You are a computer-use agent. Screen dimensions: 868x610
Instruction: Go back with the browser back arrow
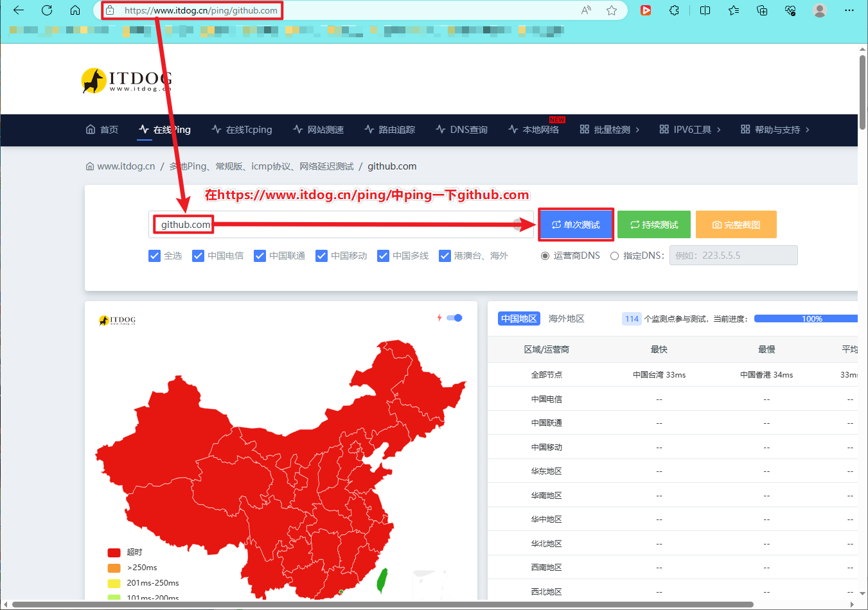19,10
